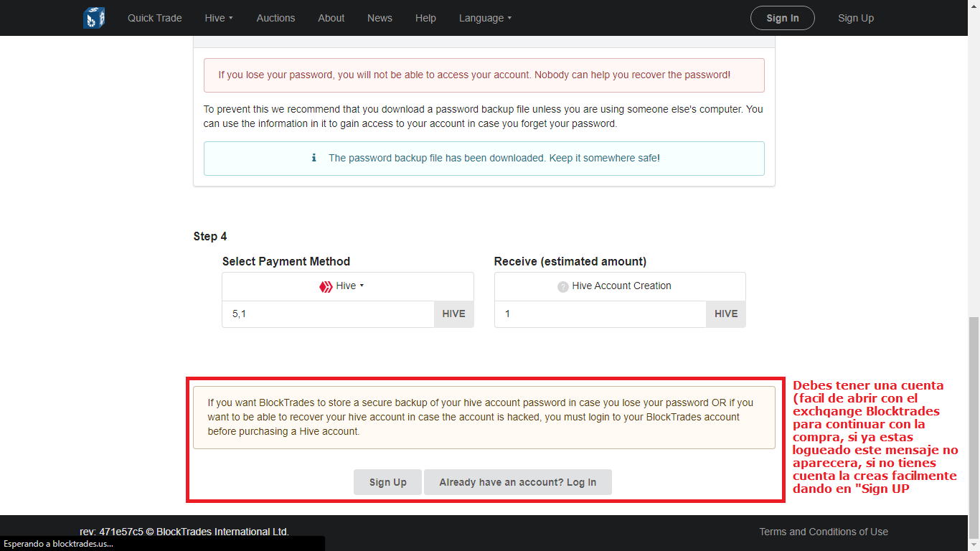The height and width of the screenshot is (551, 980).
Task: Open the Hive navigation dropdown
Action: pos(220,18)
